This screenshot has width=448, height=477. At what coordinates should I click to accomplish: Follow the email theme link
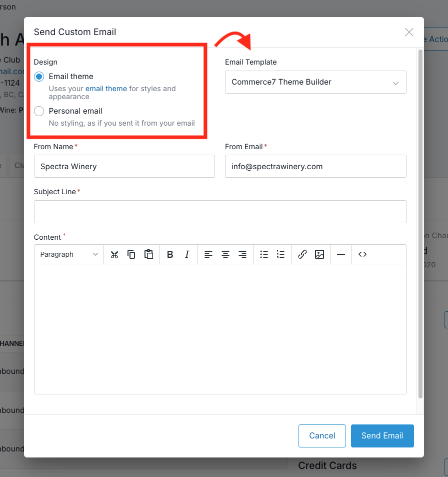click(106, 89)
